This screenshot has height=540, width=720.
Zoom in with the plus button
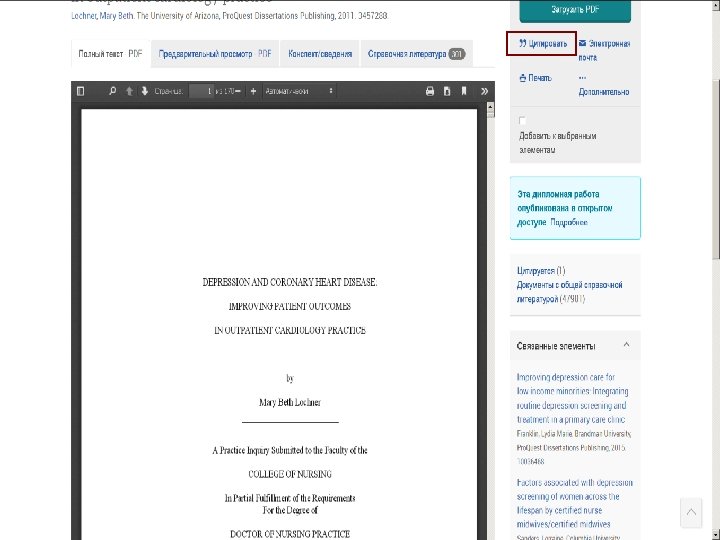(x=253, y=91)
